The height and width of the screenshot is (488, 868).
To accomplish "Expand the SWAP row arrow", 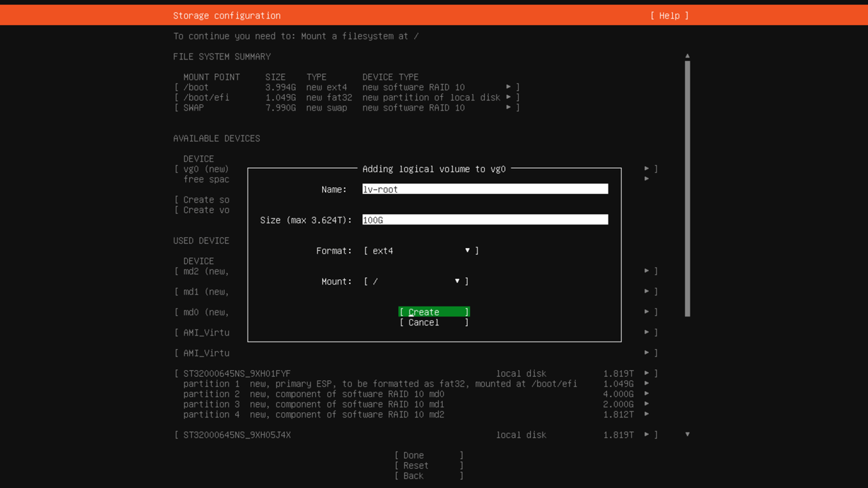I will pos(509,107).
